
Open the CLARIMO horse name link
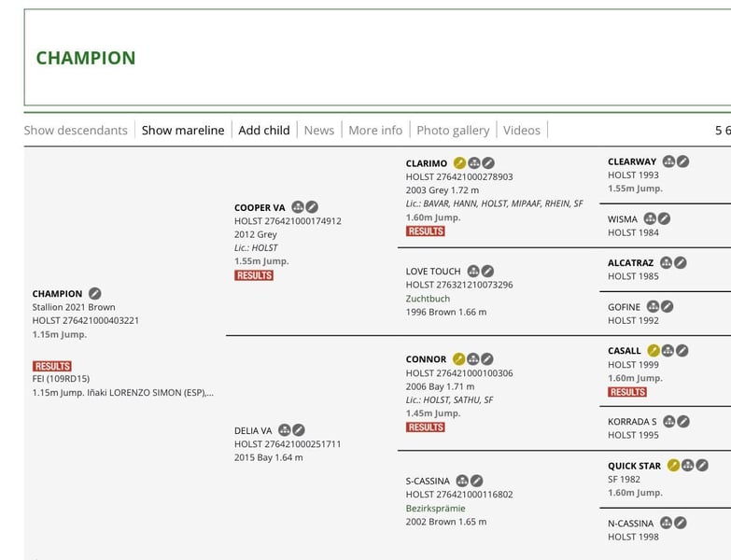point(426,163)
